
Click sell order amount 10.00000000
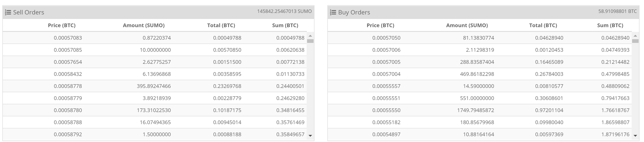click(x=155, y=50)
